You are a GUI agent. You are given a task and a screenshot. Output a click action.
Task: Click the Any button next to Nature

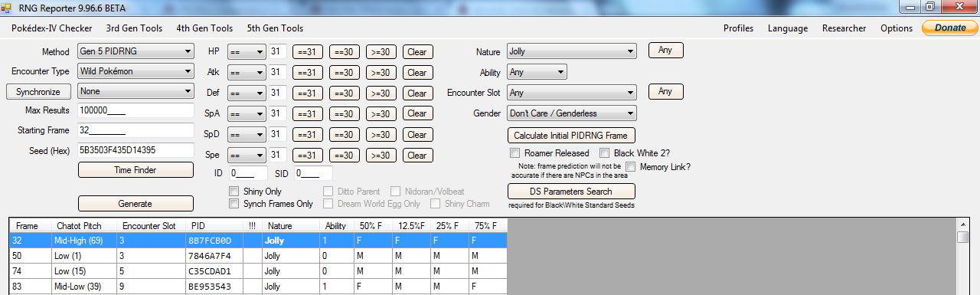click(665, 51)
